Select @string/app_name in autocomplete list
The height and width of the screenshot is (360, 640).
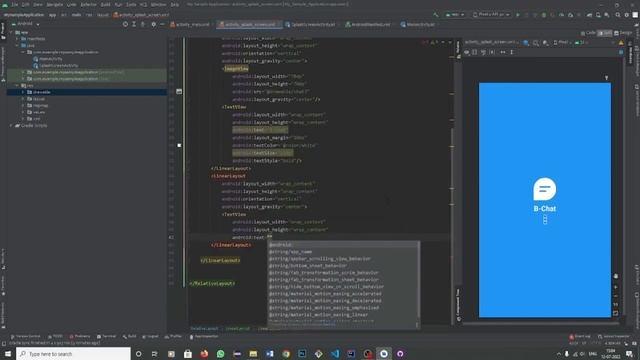click(290, 252)
